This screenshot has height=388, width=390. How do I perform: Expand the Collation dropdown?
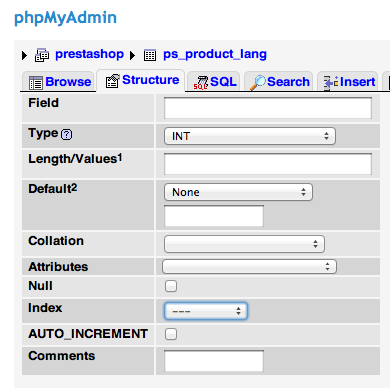coord(244,244)
